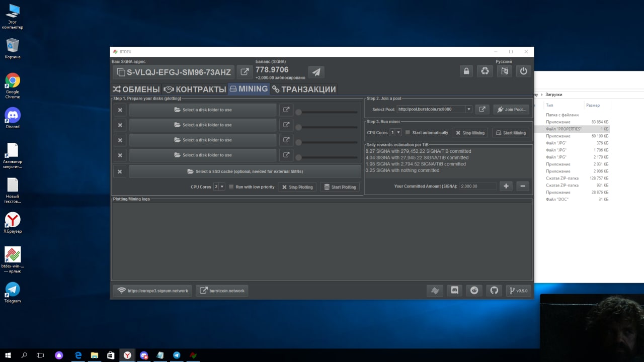Open the Reddit icon in BTDEX footer
The height and width of the screenshot is (362, 644).
(x=474, y=290)
